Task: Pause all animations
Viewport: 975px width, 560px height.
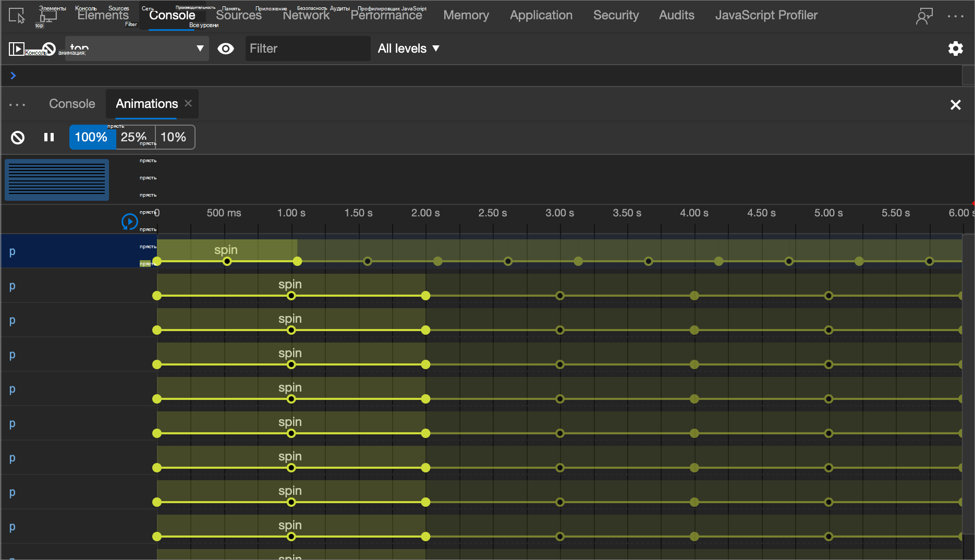Action: coord(49,137)
